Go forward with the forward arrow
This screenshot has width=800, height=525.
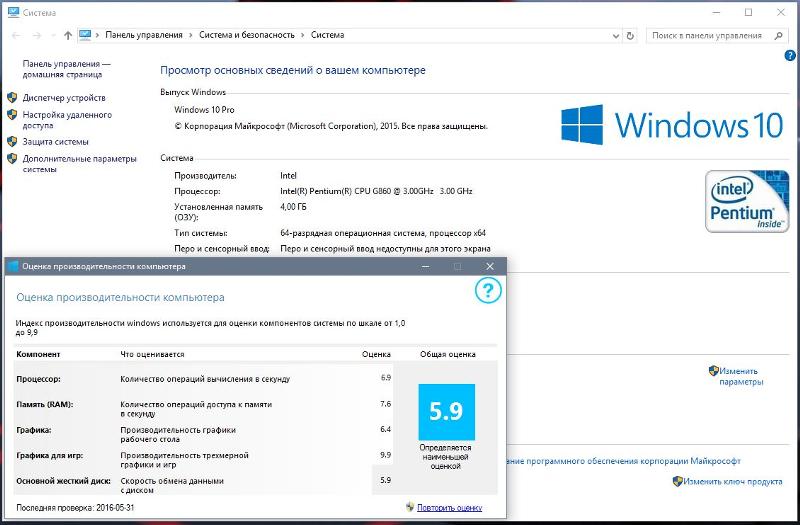(x=37, y=35)
